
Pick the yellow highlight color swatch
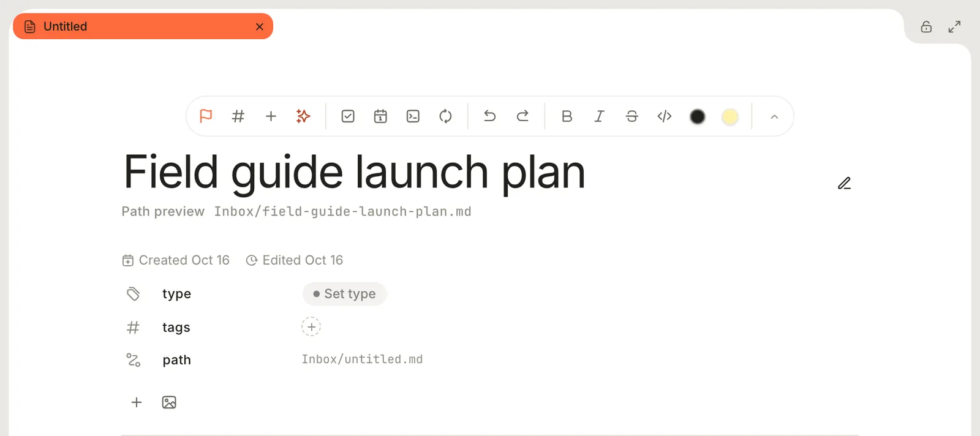[729, 116]
